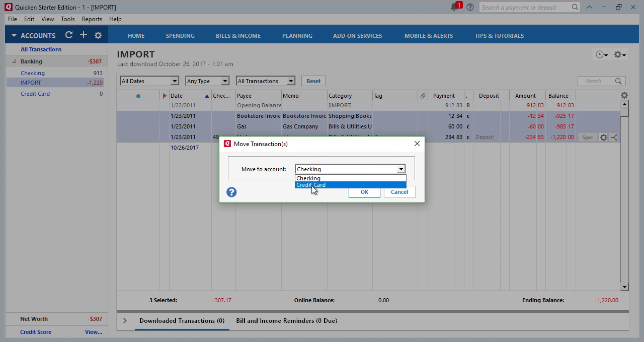Click Save on the transaction row
This screenshot has height=342, width=644.
tap(587, 137)
